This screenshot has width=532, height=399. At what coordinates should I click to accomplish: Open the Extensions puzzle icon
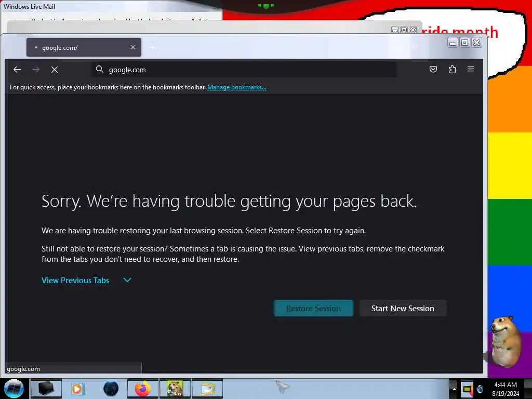pyautogui.click(x=452, y=69)
